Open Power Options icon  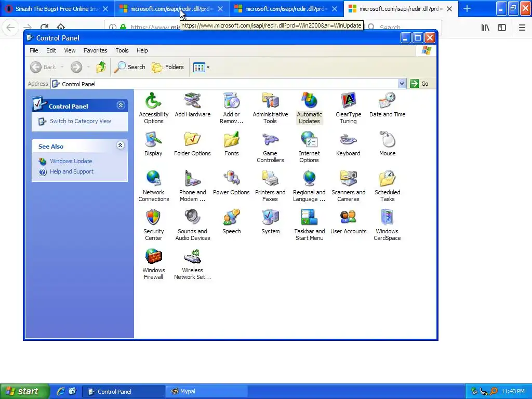pyautogui.click(x=231, y=183)
